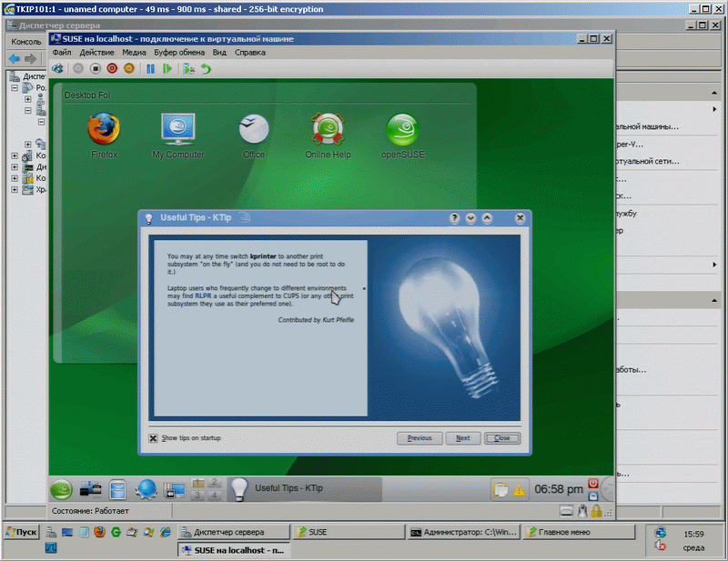Click the Useful Tips - KTip taskbar entry
Image resolution: width=728 pixels, height=561 pixels.
(x=304, y=488)
